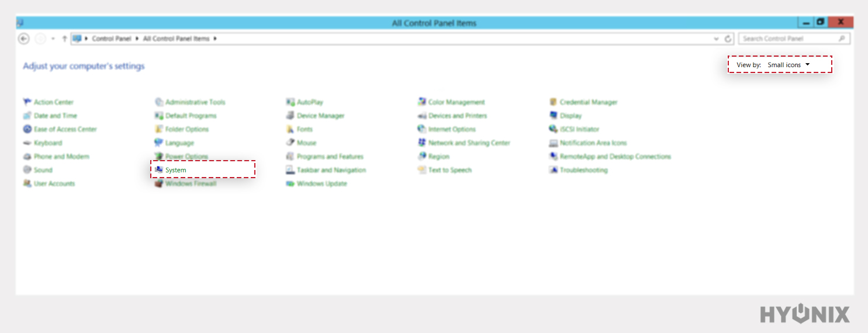
Task: Open the Credential Manager icon
Action: 553,102
